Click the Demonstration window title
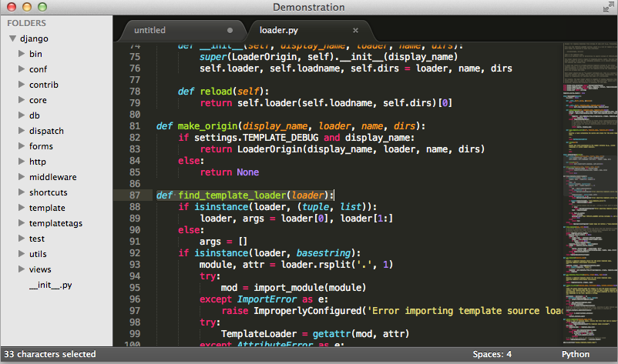618x364 pixels. point(308,7)
